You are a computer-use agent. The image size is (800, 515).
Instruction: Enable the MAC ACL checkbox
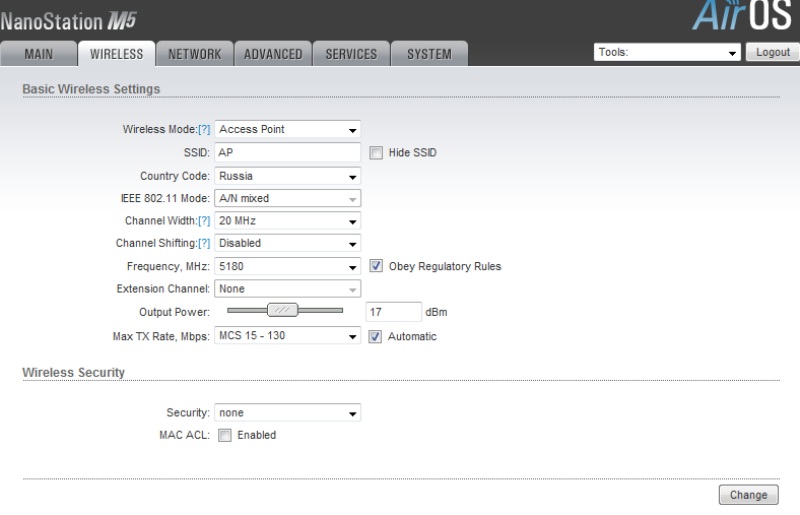224,435
